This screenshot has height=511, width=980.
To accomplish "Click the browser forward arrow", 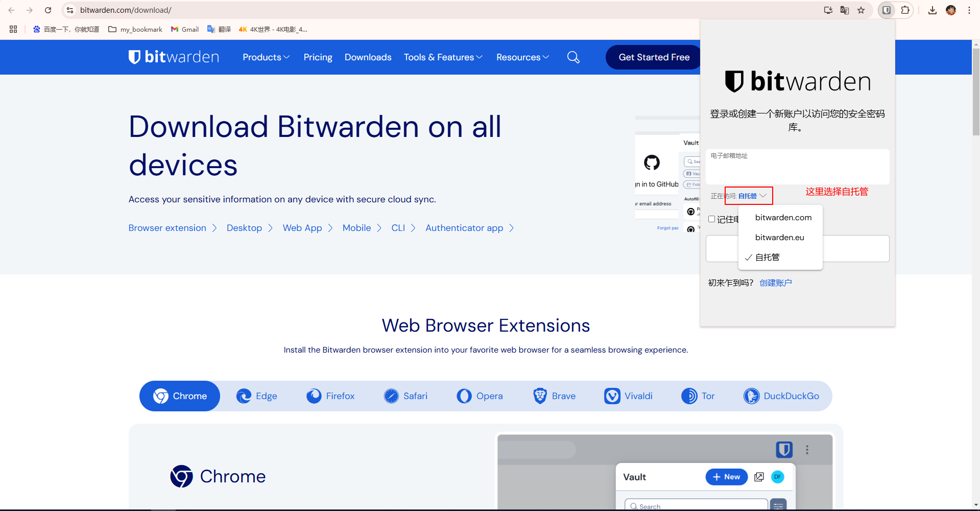I will pos(30,10).
